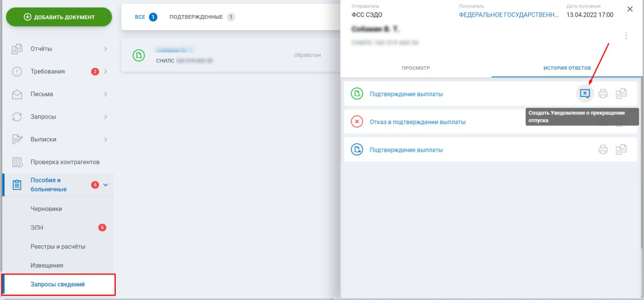The image size is (644, 300).
Task: Expand the Требования section chevron
Action: click(x=105, y=71)
